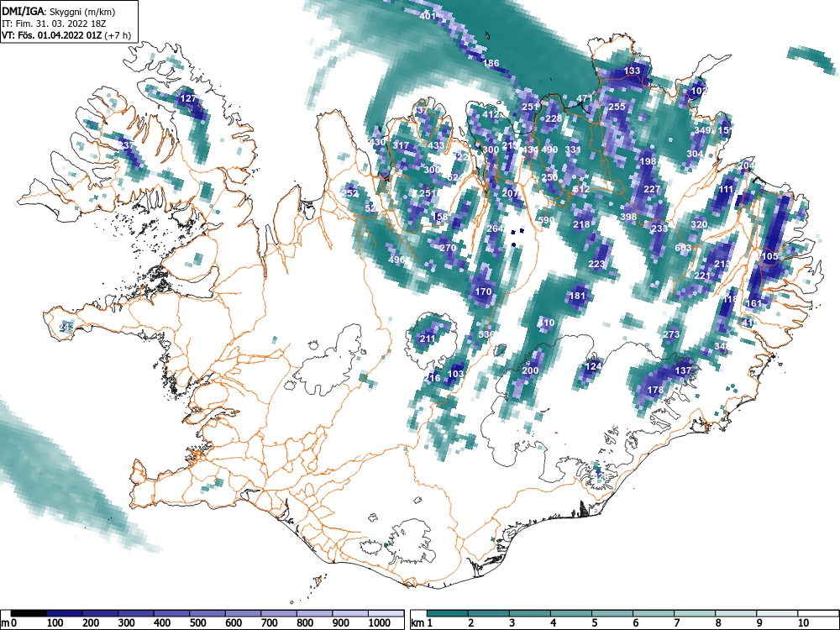Image resolution: width=840 pixels, height=630 pixels.
Task: Click the 304 visibility value
Action: [x=695, y=155]
